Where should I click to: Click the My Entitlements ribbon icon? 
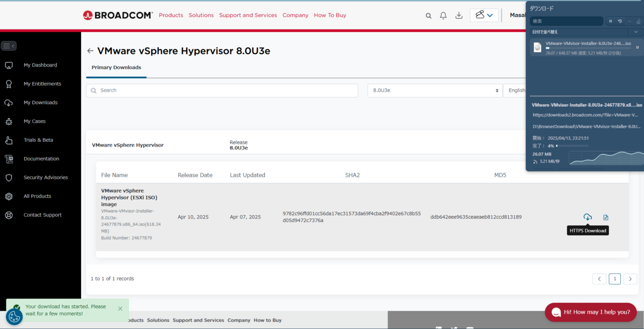9,84
